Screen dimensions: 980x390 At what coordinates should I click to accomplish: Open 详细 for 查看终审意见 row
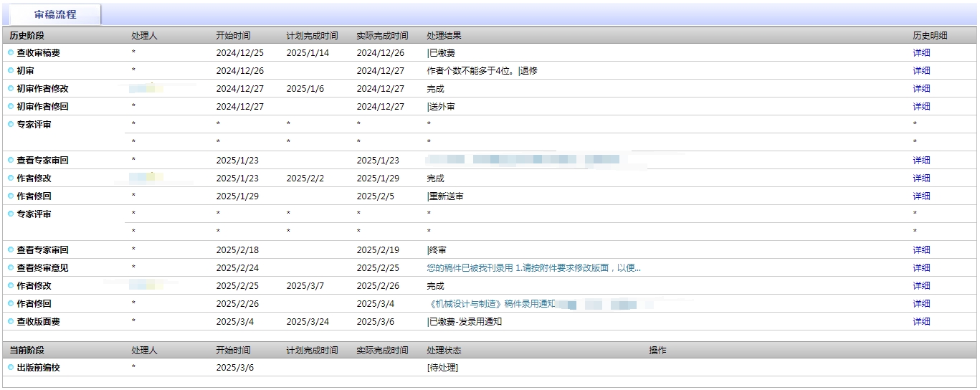921,268
